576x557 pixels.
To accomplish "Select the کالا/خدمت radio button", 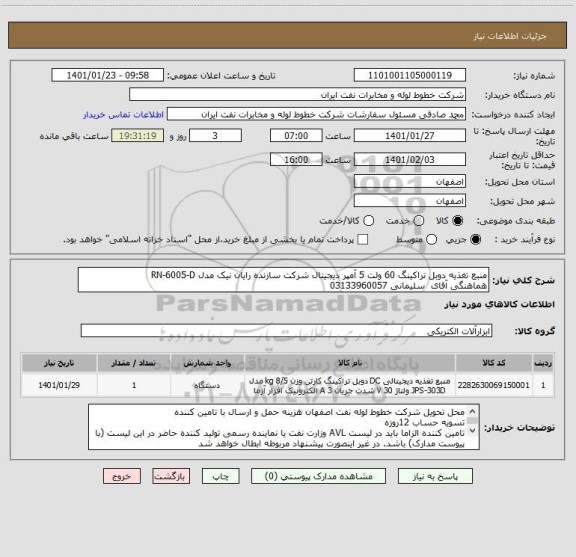I will tap(368, 221).
